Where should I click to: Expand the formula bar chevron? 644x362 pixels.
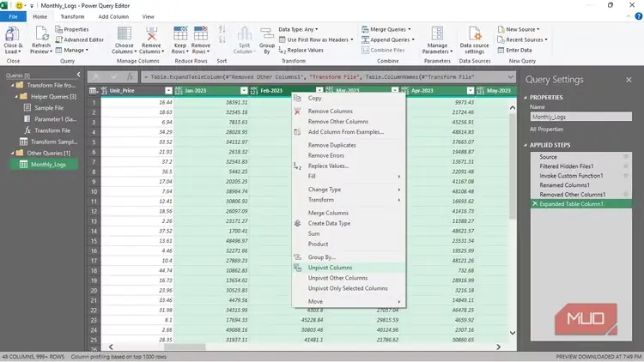click(x=511, y=76)
